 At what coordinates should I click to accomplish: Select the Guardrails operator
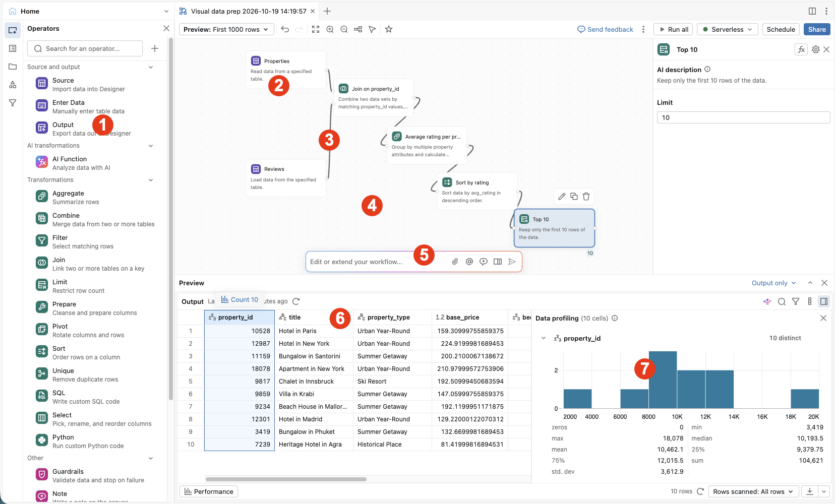[x=95, y=475]
